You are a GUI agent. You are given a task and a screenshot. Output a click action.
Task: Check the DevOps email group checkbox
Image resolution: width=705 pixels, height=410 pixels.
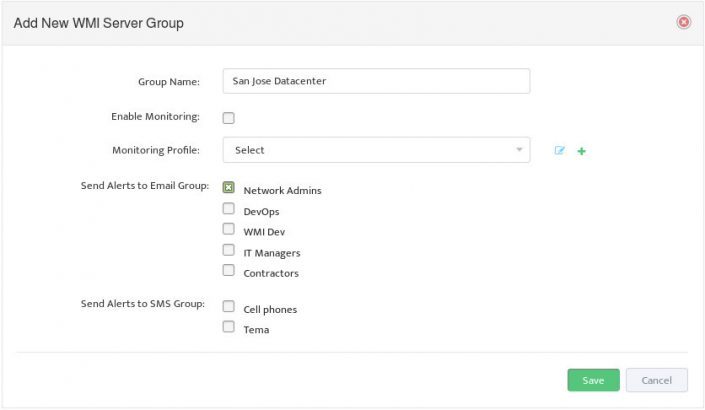[229, 210]
